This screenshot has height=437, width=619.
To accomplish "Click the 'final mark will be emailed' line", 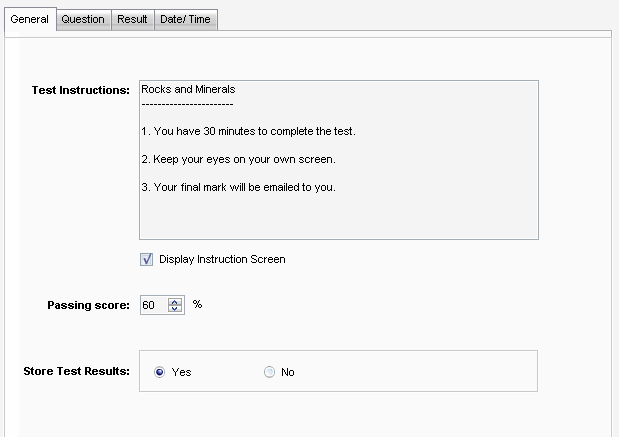I will coord(238,187).
